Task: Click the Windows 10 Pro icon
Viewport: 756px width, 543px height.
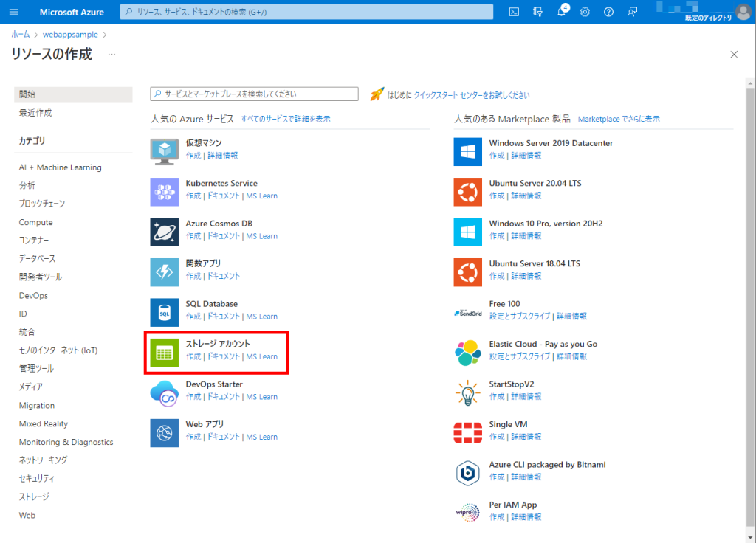Action: [x=467, y=232]
